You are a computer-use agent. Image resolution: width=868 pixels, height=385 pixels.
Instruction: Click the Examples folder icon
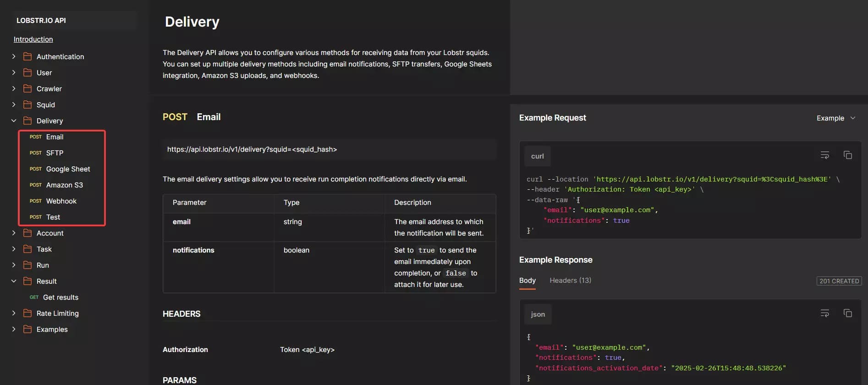[27, 329]
